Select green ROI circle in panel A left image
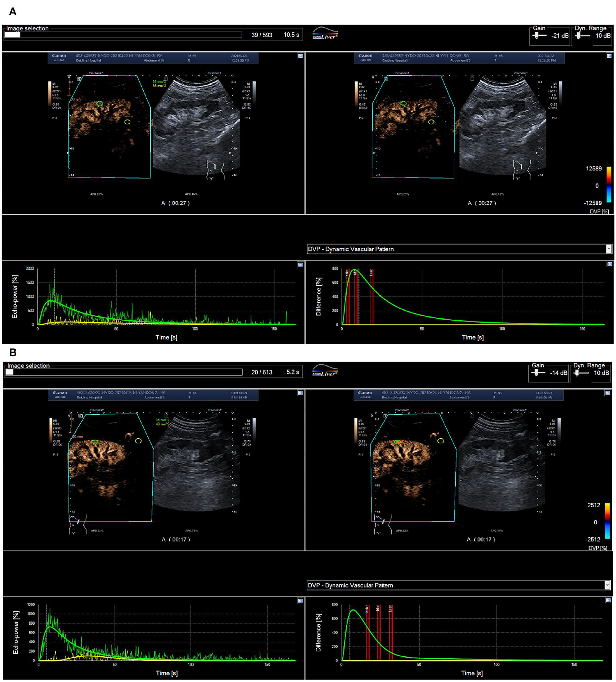Image resolution: width=616 pixels, height=682 pixels. [x=100, y=104]
